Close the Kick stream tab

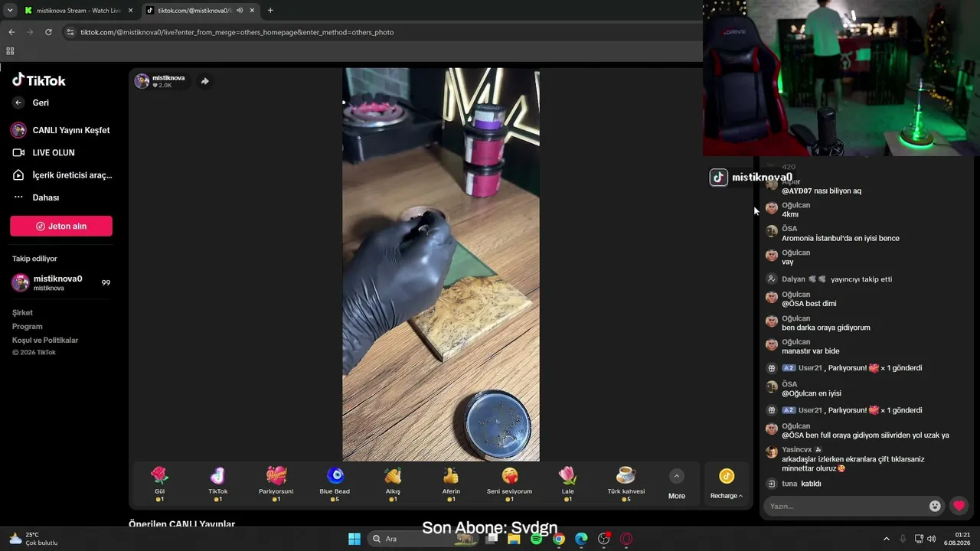click(x=130, y=11)
